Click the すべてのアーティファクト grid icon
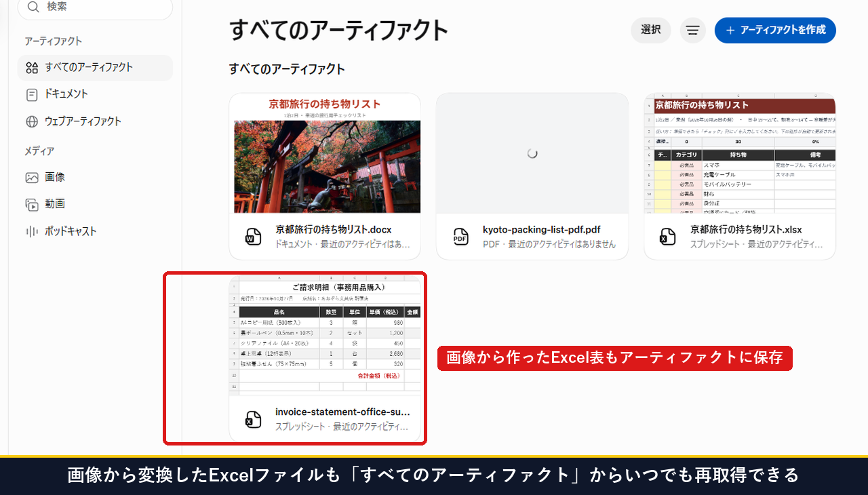This screenshot has height=495, width=868. pyautogui.click(x=32, y=68)
